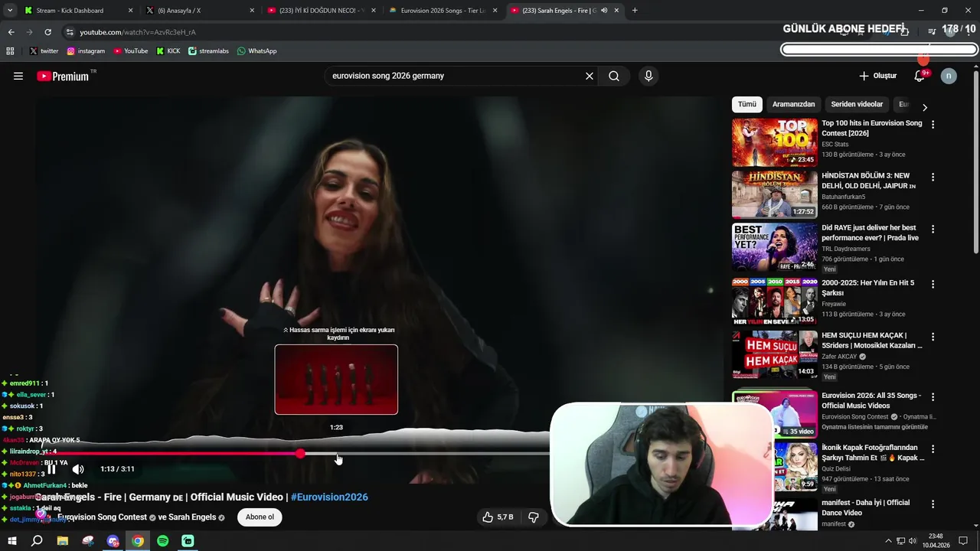980x551 pixels.
Task: Open options for Eurovision 2026 All 35 Songs
Action: (933, 397)
